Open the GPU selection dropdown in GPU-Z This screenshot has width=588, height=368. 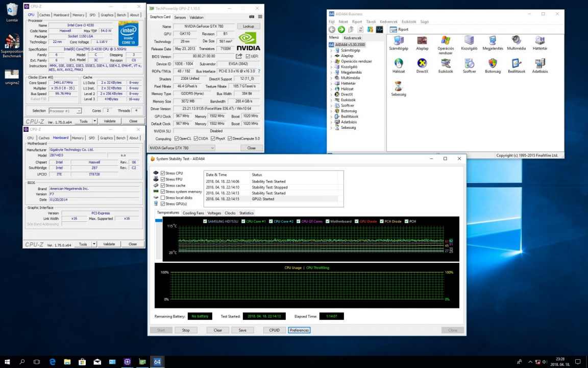[x=182, y=148]
